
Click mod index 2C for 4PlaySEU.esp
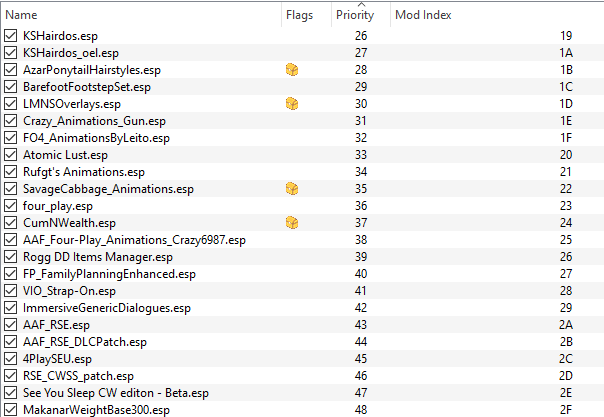click(x=566, y=359)
